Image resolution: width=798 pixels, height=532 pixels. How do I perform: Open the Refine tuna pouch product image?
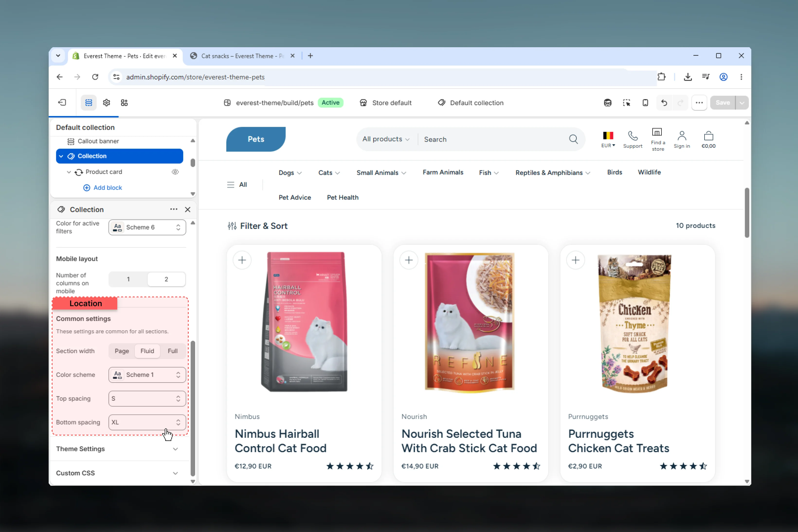point(470,323)
